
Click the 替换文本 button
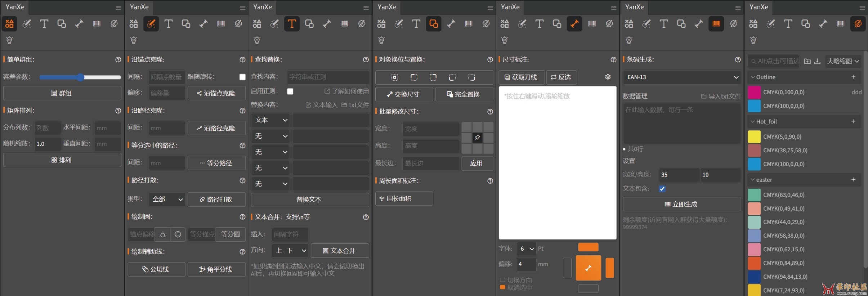pyautogui.click(x=310, y=199)
